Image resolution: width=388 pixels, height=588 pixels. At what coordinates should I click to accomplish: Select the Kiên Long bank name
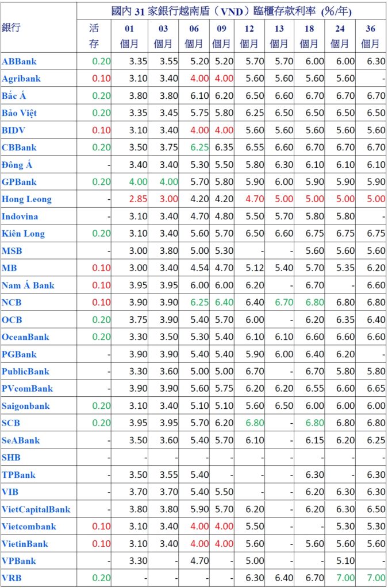[23, 234]
